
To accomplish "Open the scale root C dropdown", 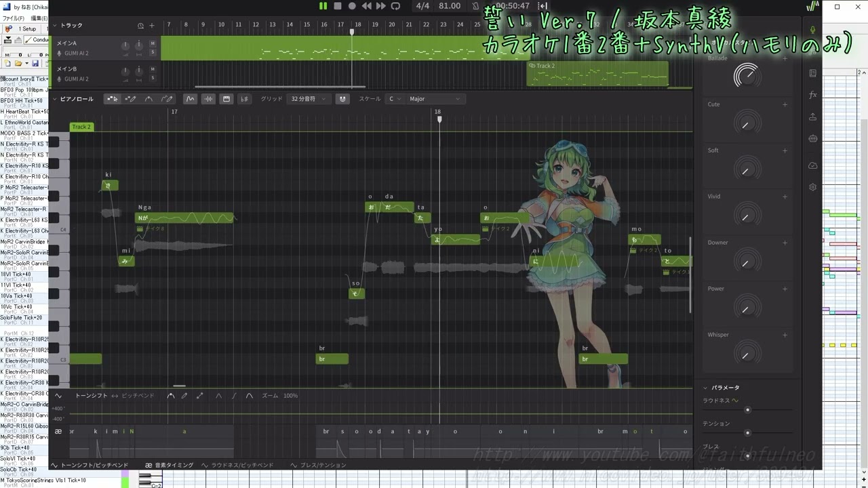I will pos(395,99).
